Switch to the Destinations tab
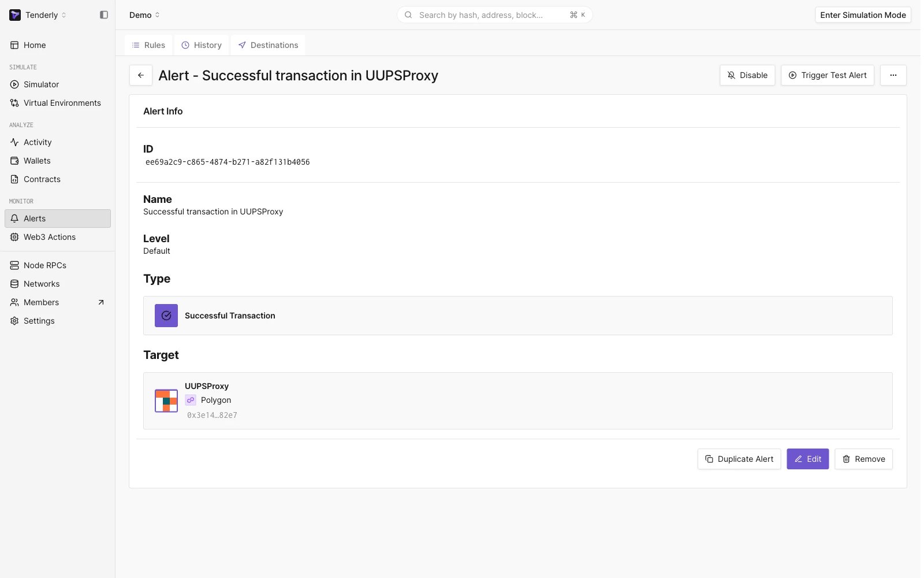Image resolution: width=924 pixels, height=578 pixels. tap(268, 45)
